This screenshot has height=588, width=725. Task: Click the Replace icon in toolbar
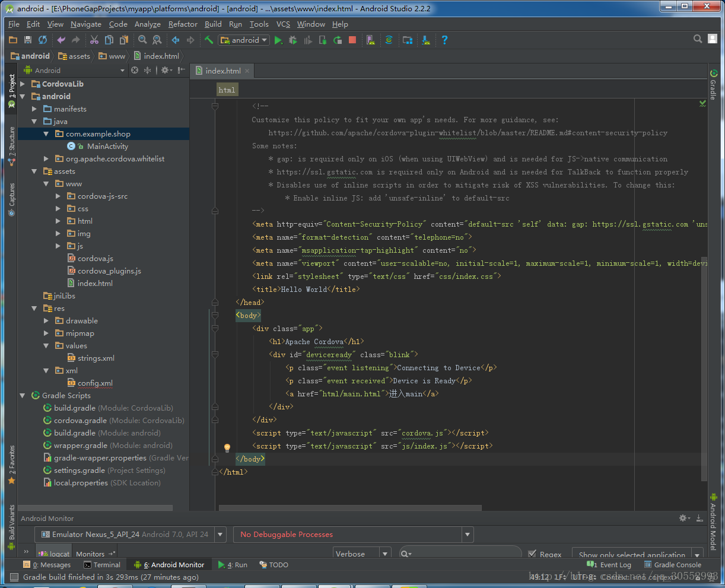tap(157, 40)
